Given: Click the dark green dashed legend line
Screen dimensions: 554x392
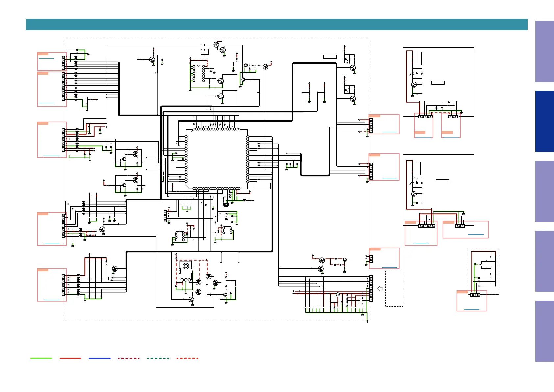Looking at the screenshot, I should [x=158, y=358].
